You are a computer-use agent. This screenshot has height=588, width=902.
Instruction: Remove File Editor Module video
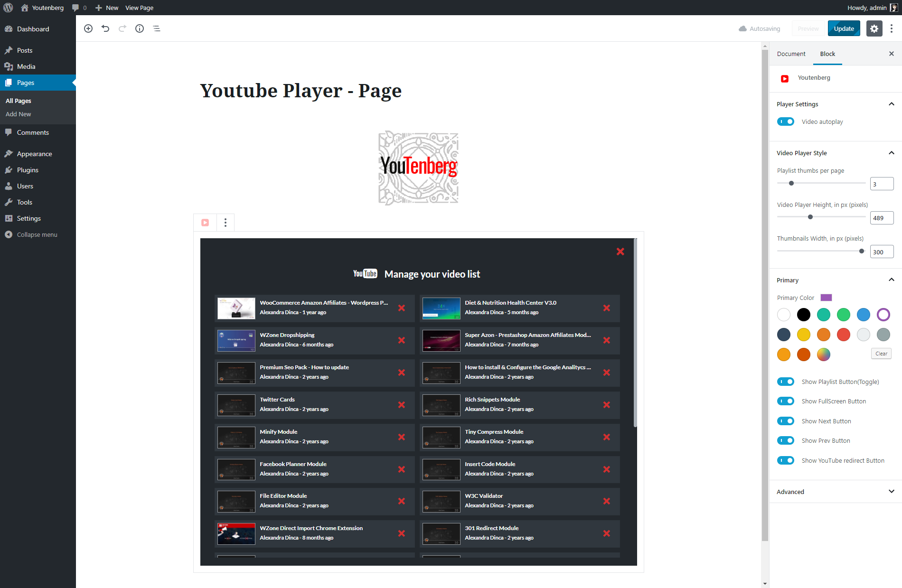tap(402, 501)
